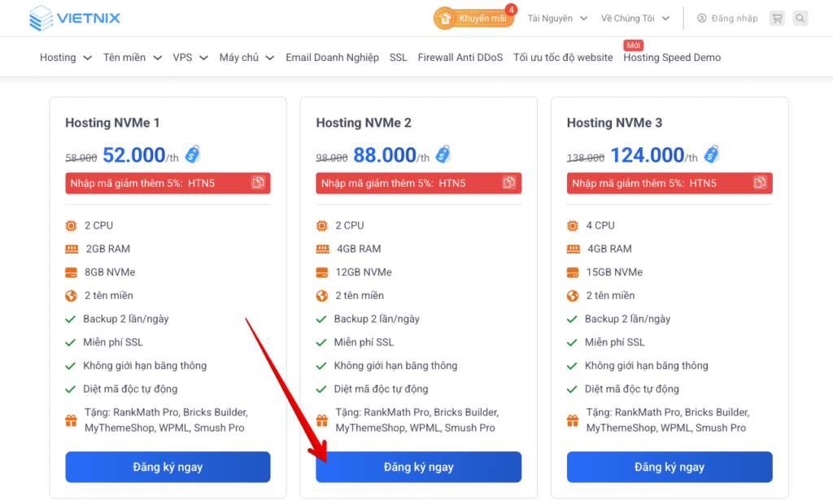Viewport: 833px width, 504px height.
Task: Copy HTN5 code in Hosting NVMe 1
Action: tap(258, 183)
